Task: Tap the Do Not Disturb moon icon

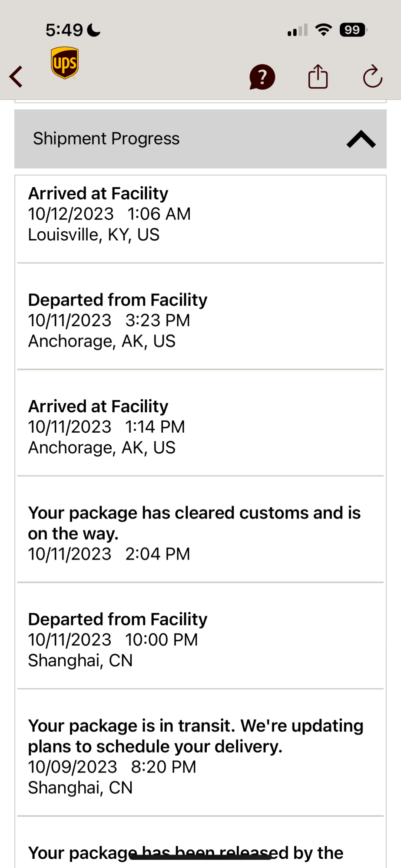Action: (94, 30)
